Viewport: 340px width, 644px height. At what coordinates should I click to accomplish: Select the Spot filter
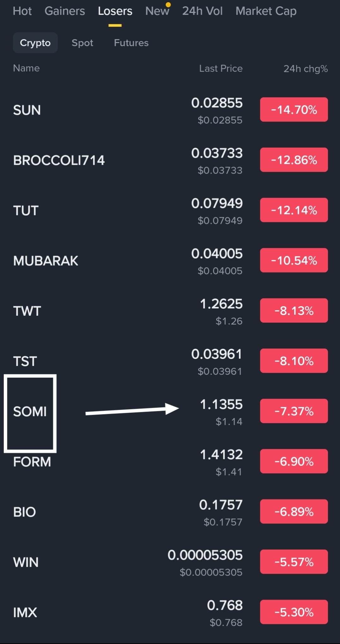tap(82, 43)
